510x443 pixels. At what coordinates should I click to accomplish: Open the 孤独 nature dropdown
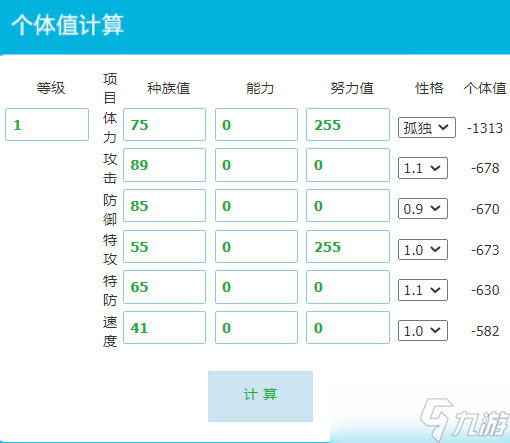(x=427, y=127)
